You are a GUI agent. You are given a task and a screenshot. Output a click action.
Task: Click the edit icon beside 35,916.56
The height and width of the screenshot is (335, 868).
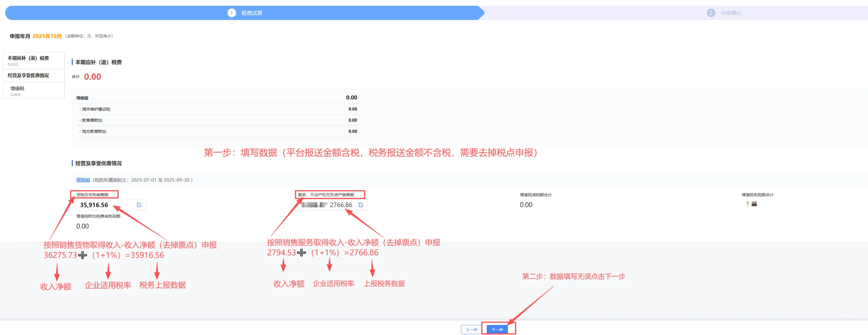click(139, 205)
